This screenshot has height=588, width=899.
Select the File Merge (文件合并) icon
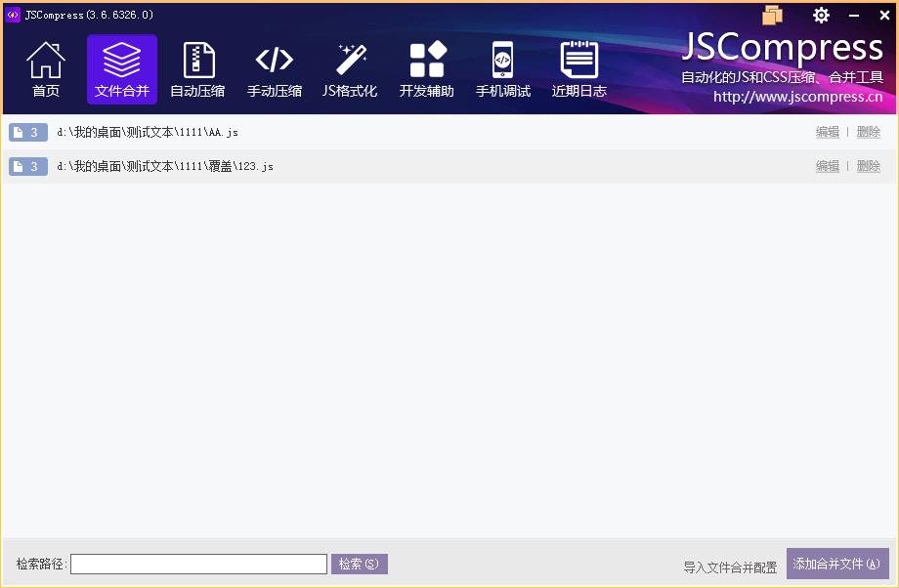click(122, 69)
